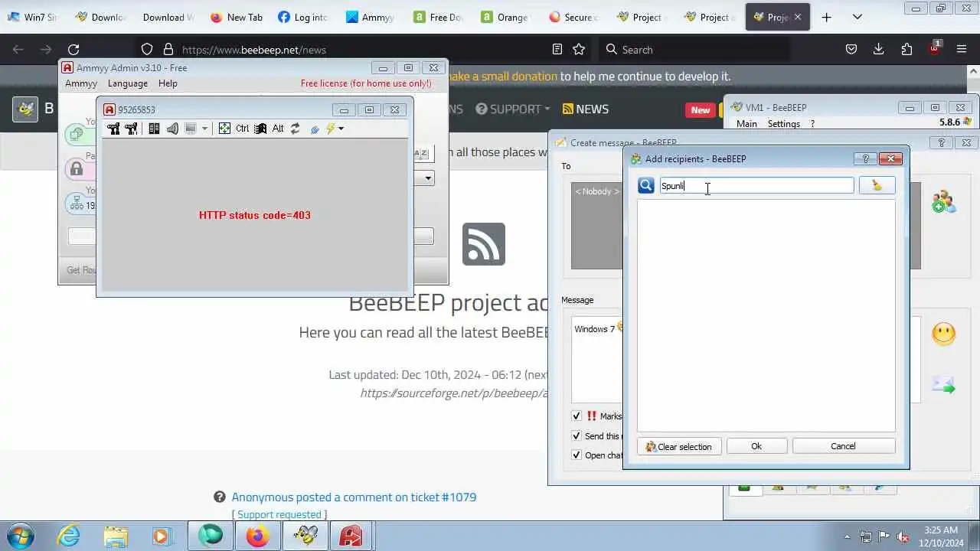Click the Ok button in Add recipients

(x=756, y=446)
